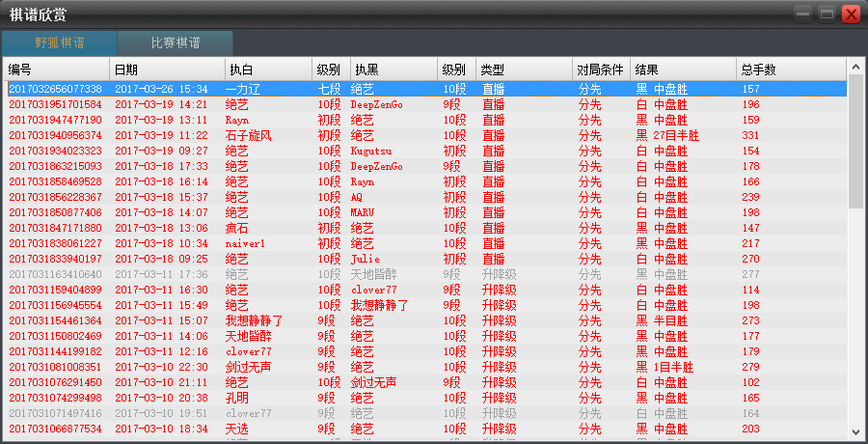Image resolution: width=868 pixels, height=444 pixels.
Task: Select game record 2017031150802469
Action: [x=427, y=336]
